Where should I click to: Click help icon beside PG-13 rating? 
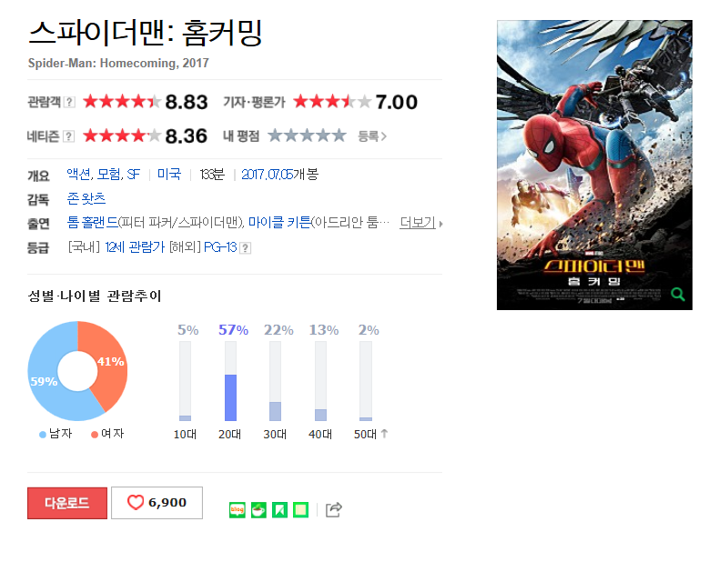[x=246, y=248]
